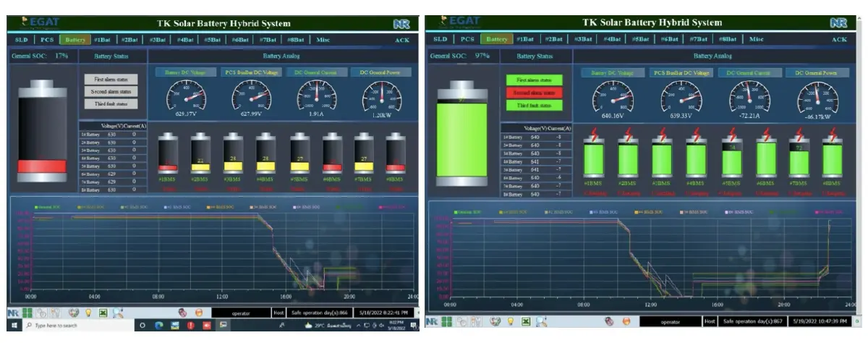The height and width of the screenshot is (343, 868).
Task: Click the grey First alarm status button
Action: point(112,79)
